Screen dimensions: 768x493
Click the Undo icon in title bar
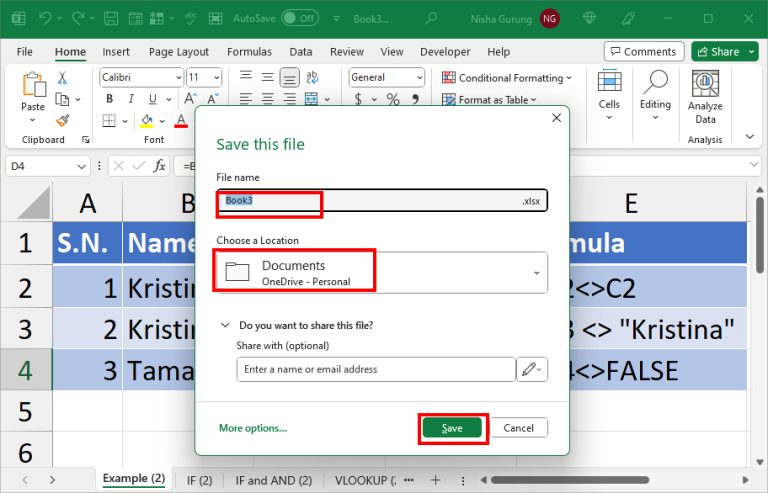45,19
